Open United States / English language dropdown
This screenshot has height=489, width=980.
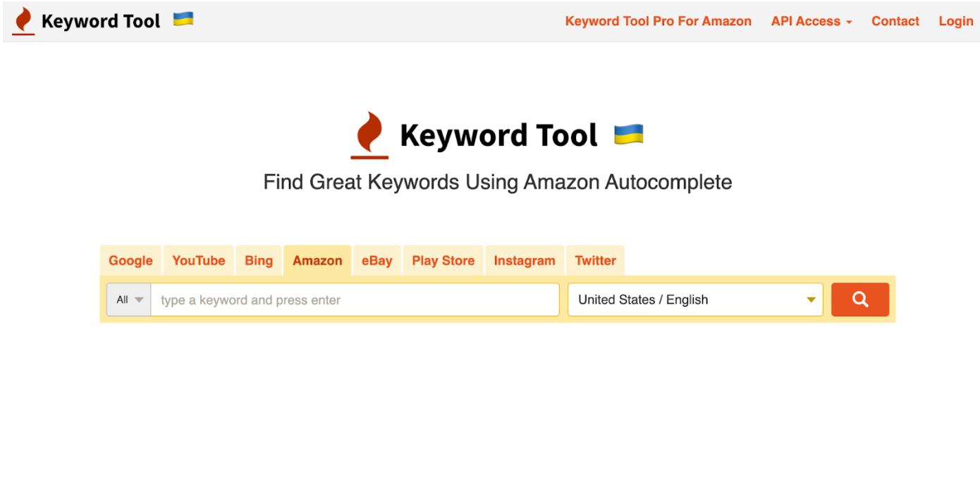pyautogui.click(x=695, y=299)
